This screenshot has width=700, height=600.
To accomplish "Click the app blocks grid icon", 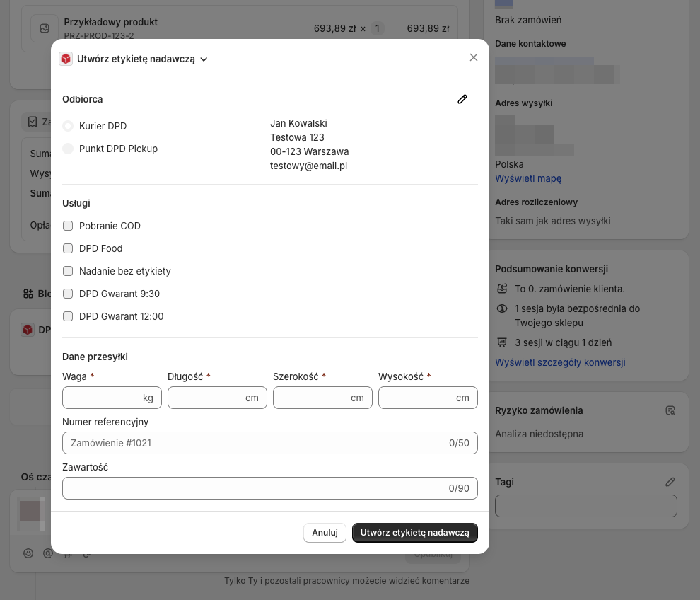I will [28, 294].
